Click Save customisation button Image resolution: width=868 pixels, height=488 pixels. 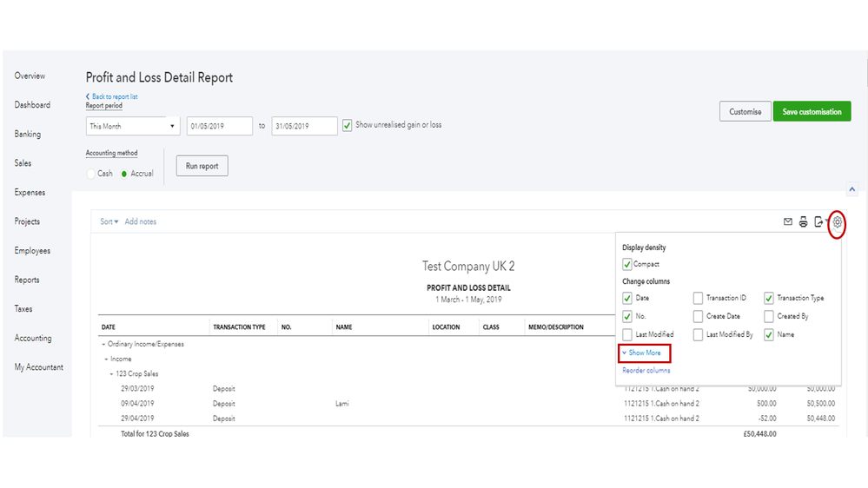click(x=812, y=112)
